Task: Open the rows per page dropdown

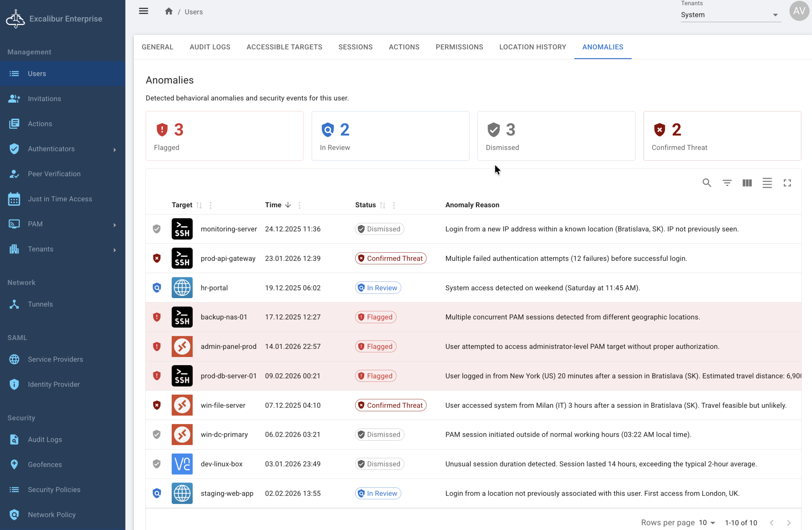Action: pyautogui.click(x=707, y=522)
